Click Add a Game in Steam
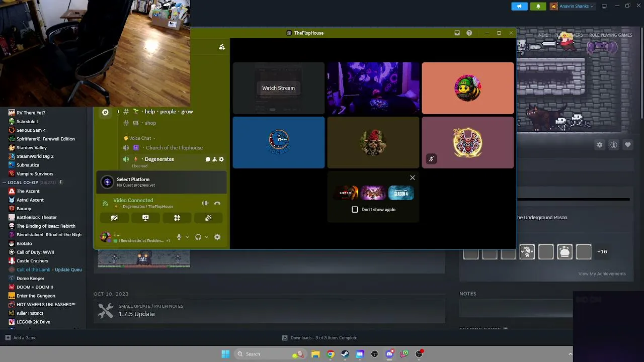Screen dimensions: 644x362 pyautogui.click(x=21, y=338)
